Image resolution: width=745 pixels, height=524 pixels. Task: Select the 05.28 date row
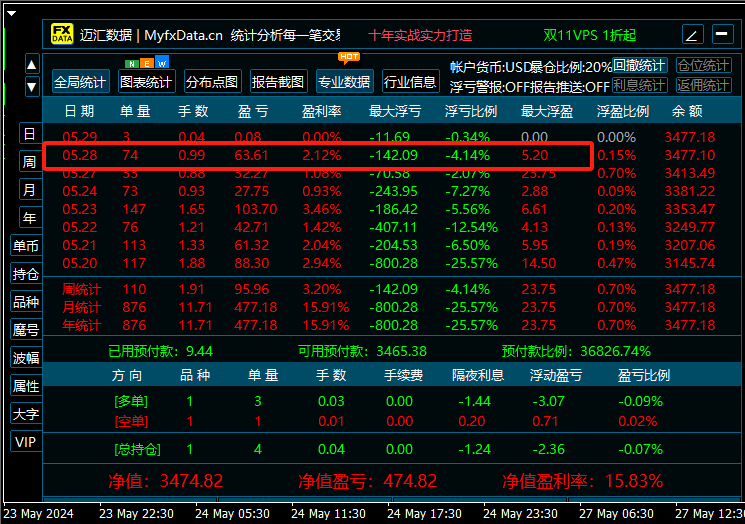click(x=390, y=155)
